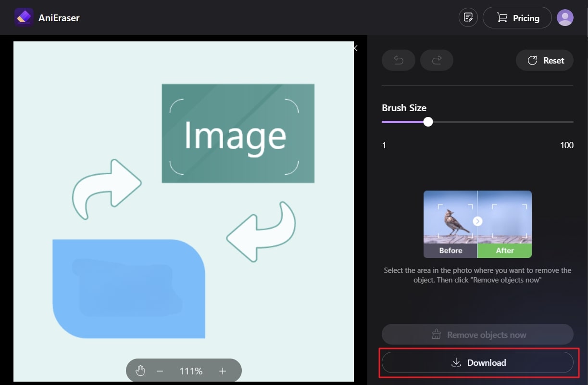588x385 pixels.
Task: Redo the last brush stroke
Action: click(x=437, y=60)
